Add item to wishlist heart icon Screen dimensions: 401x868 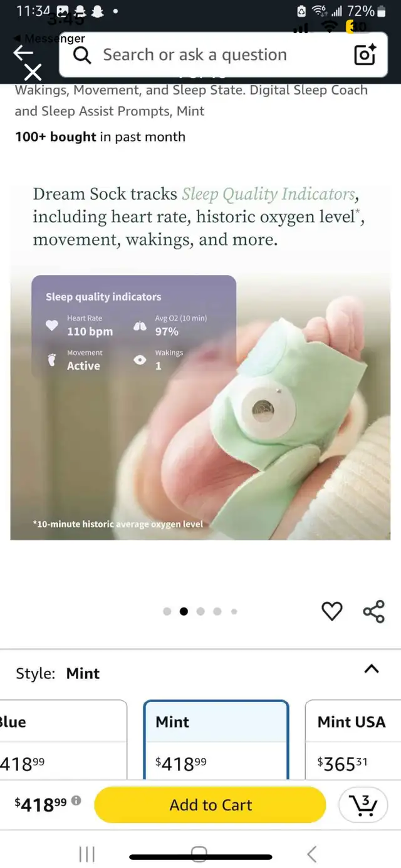332,611
